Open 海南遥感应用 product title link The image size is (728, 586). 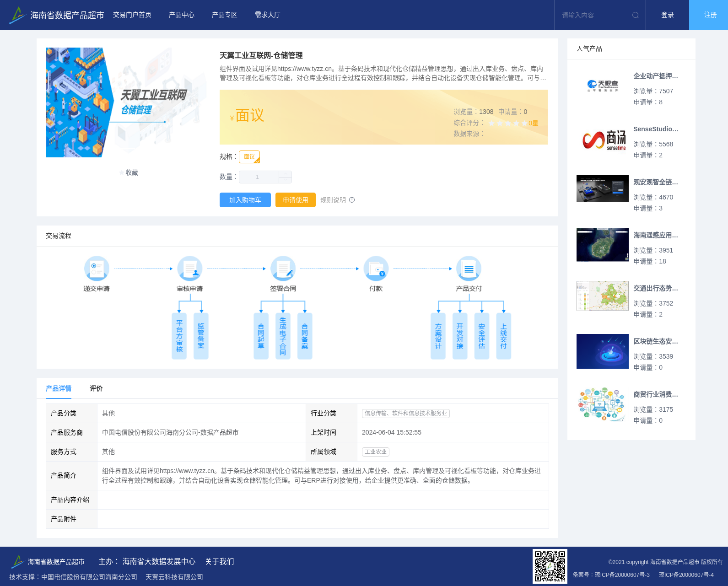pyautogui.click(x=656, y=235)
